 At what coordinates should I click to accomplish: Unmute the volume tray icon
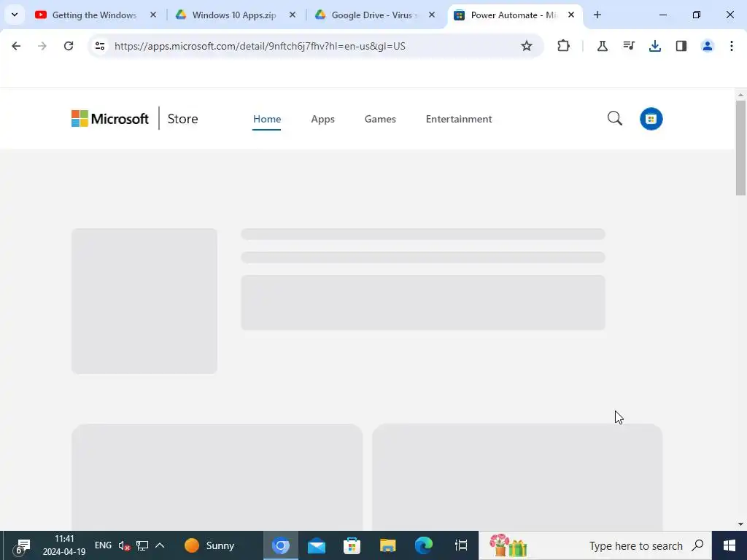pyautogui.click(x=124, y=545)
